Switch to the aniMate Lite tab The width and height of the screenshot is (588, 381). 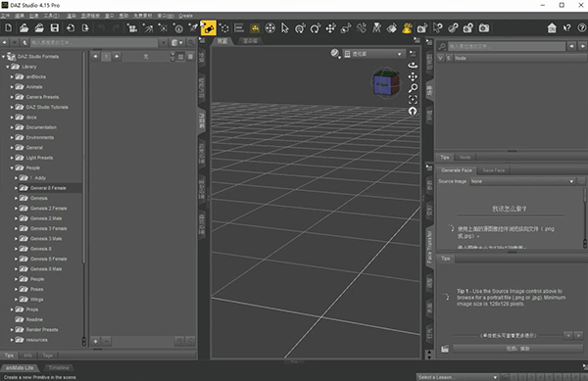point(20,368)
